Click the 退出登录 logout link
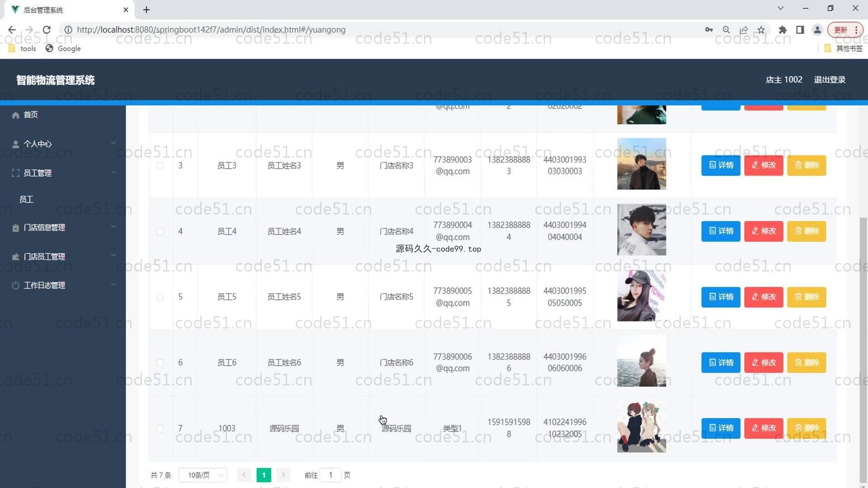 tap(830, 80)
